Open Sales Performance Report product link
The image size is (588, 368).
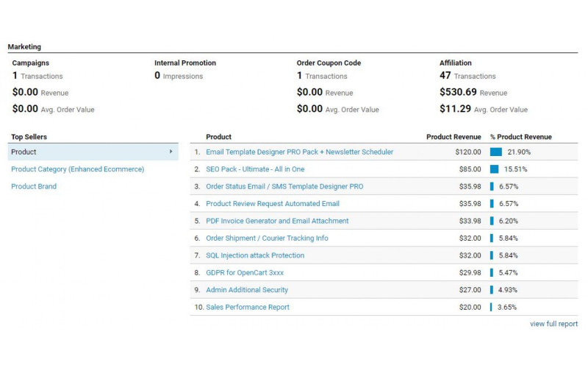pos(248,307)
